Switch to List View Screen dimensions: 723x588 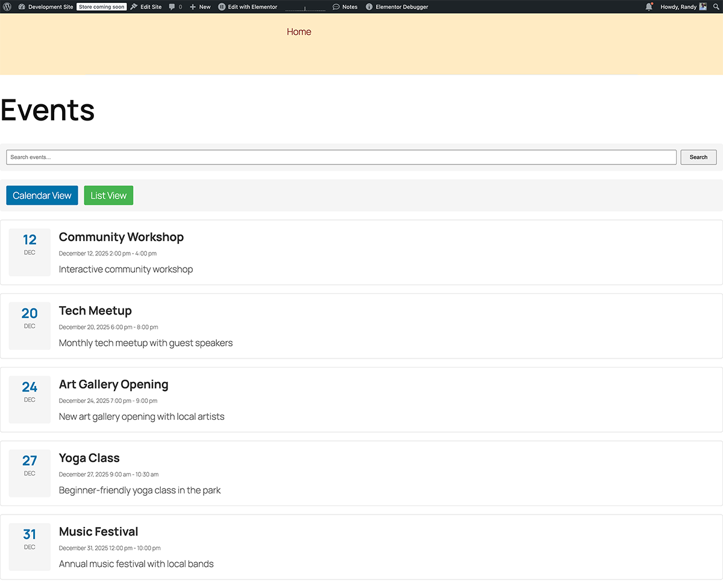pyautogui.click(x=108, y=195)
